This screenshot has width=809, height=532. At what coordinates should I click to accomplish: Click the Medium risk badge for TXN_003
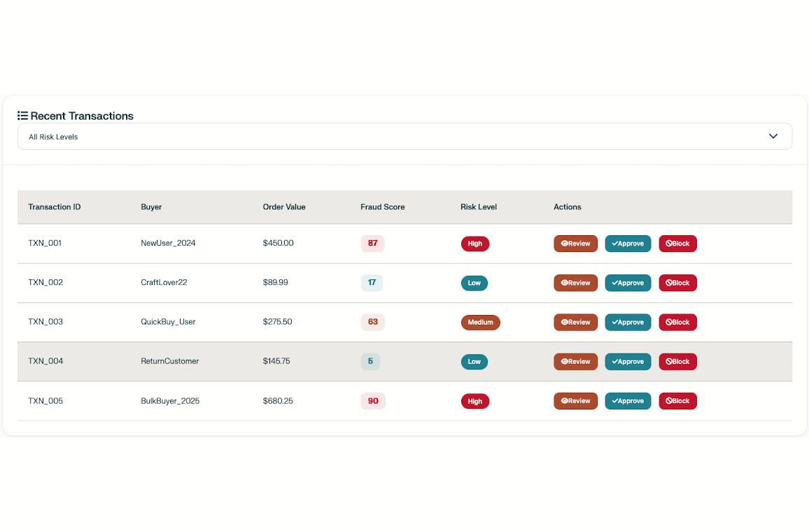(x=480, y=322)
